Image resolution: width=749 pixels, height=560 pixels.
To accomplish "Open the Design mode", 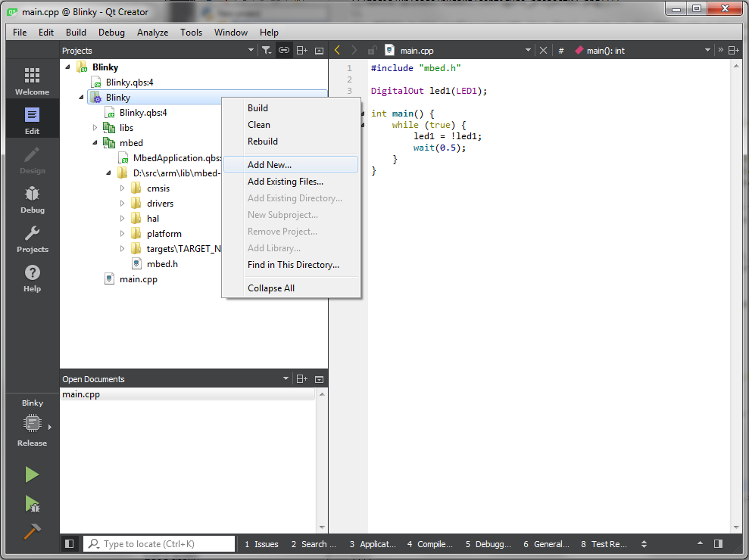I will click(x=32, y=160).
